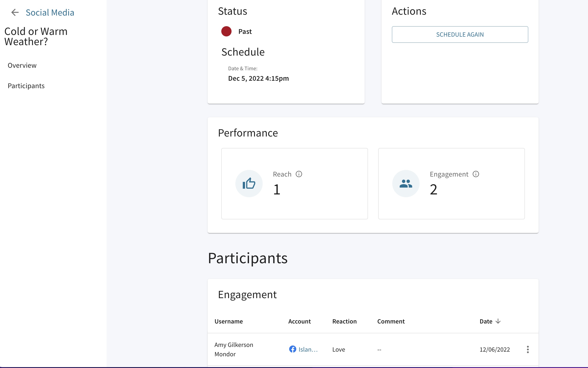The height and width of the screenshot is (368, 588).
Task: Click the Comment column header
Action: [391, 321]
